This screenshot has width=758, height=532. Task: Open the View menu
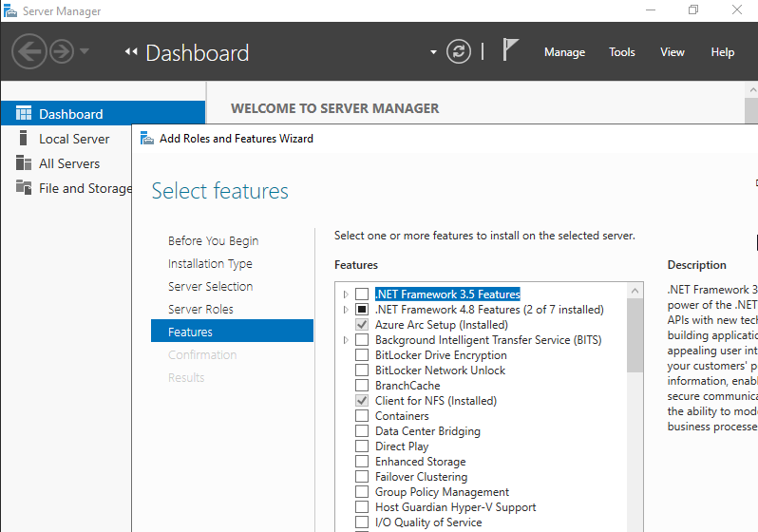click(673, 52)
